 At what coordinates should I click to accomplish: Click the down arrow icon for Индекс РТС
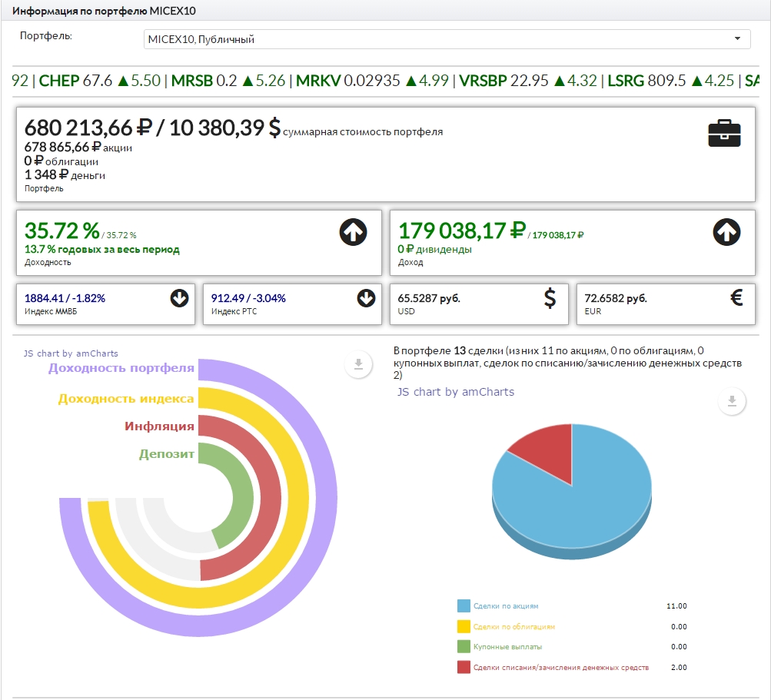coord(367,298)
